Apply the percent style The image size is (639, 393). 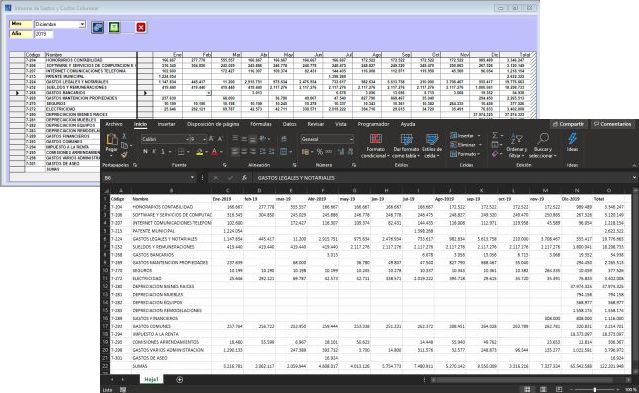(320, 152)
